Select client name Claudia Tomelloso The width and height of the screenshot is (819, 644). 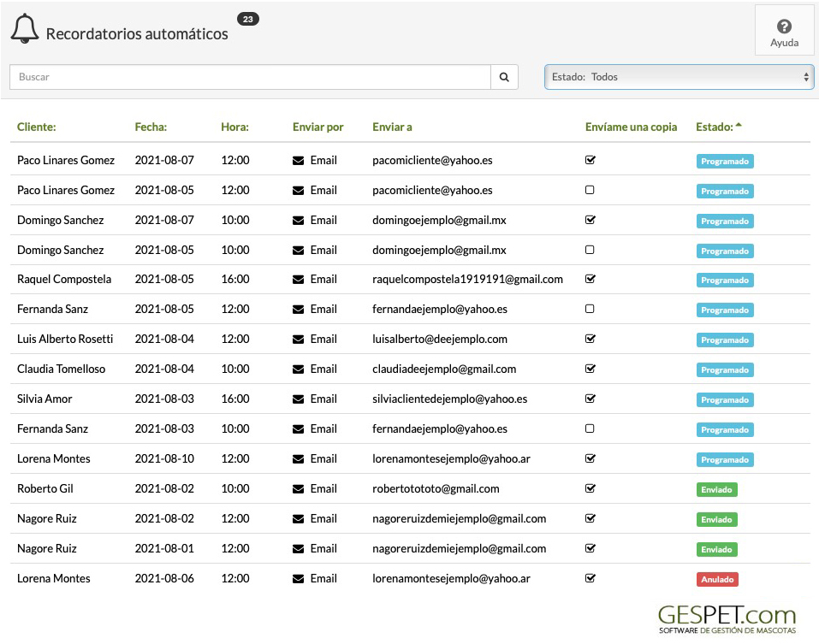tap(61, 369)
